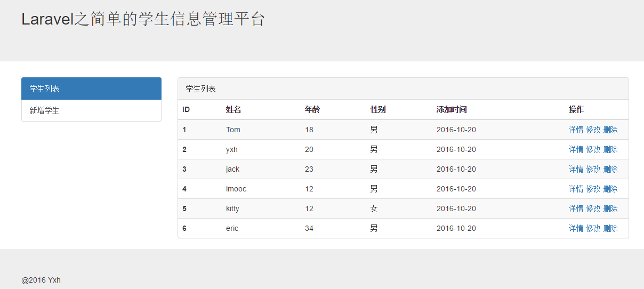This screenshot has height=289, width=644.
Task: Select 新增学生 in the sidebar
Action: coord(91,110)
